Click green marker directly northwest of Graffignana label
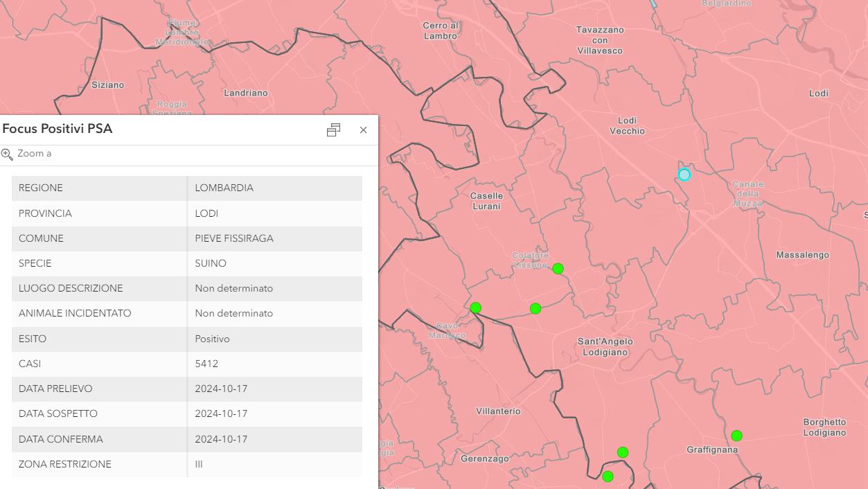Image resolution: width=868 pixels, height=489 pixels. pos(623,452)
